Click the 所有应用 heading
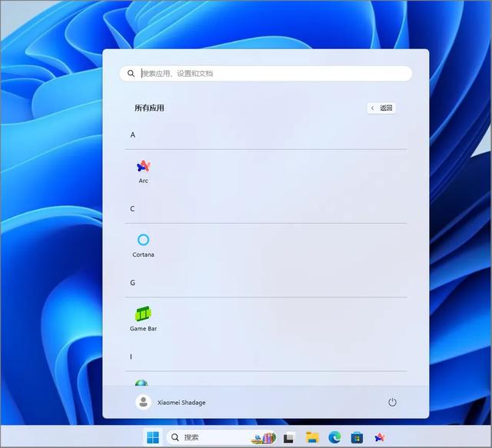 pyautogui.click(x=149, y=108)
